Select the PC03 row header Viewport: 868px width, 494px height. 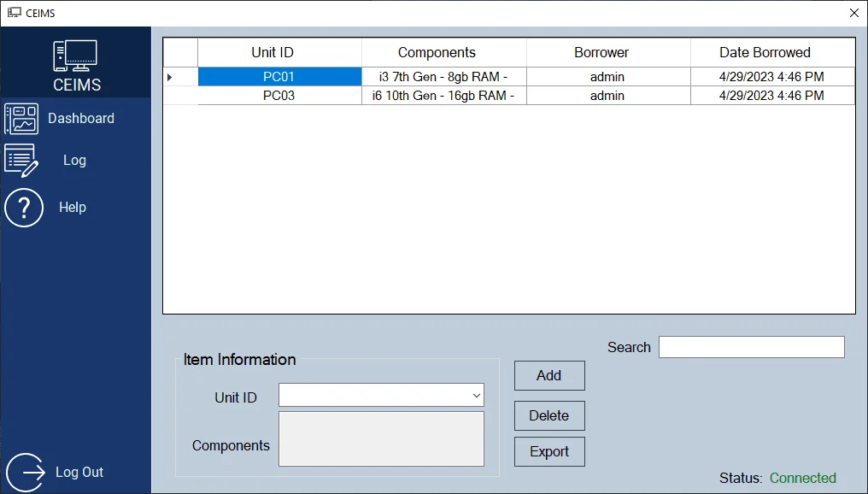tap(180, 95)
